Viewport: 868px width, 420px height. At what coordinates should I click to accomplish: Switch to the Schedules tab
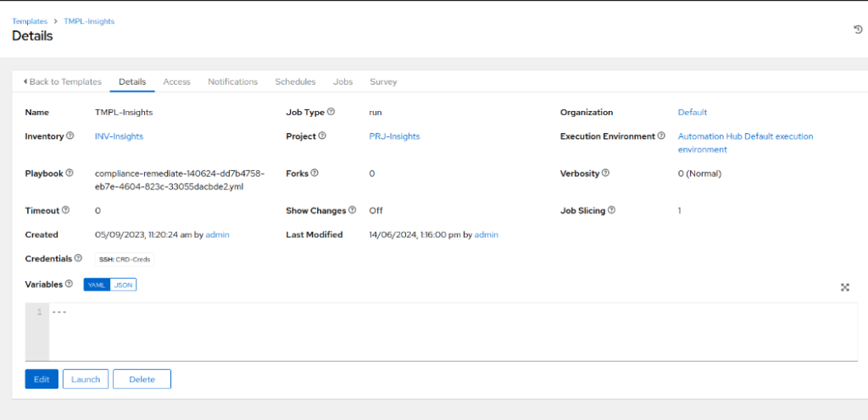click(295, 82)
